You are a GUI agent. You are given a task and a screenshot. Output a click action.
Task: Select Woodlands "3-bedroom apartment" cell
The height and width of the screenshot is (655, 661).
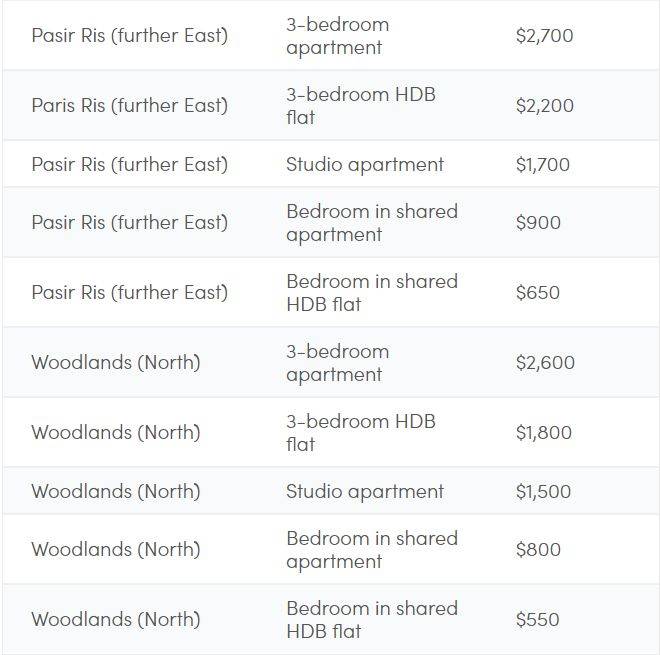(337, 363)
